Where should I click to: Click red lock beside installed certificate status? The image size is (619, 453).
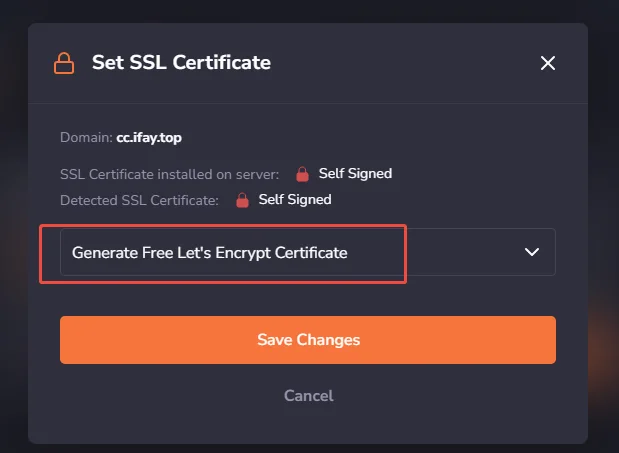click(302, 174)
